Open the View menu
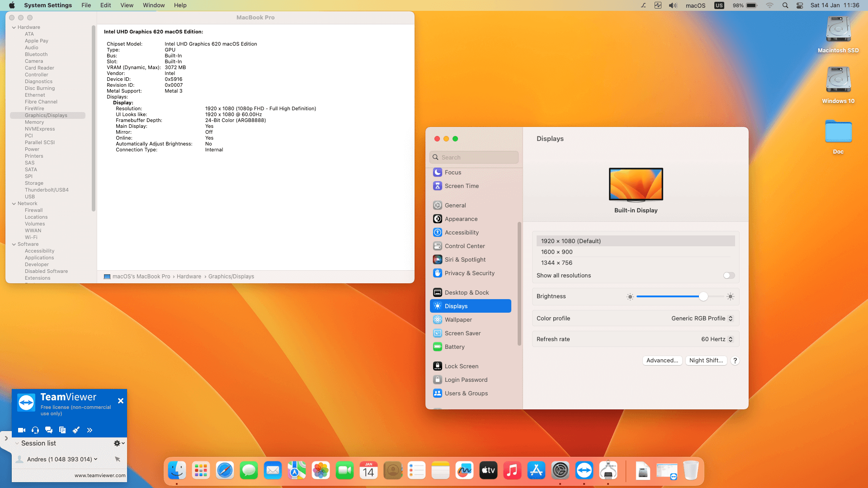 pyautogui.click(x=127, y=5)
